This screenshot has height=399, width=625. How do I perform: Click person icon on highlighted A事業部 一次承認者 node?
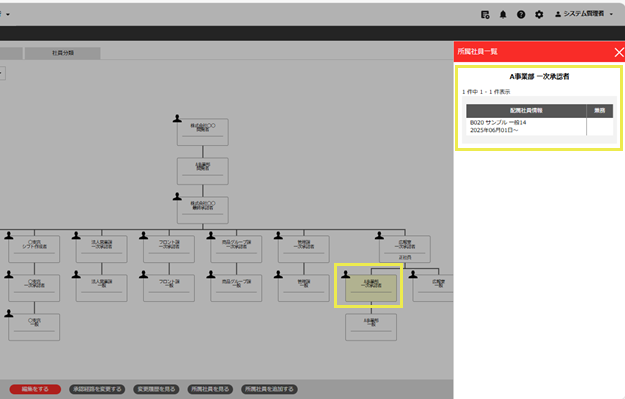[346, 275]
